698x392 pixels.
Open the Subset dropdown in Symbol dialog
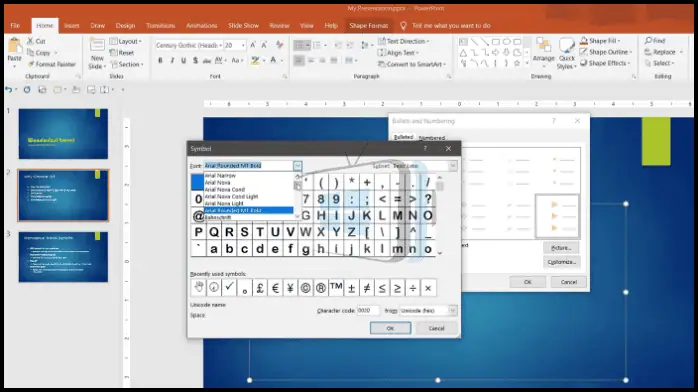click(x=453, y=166)
